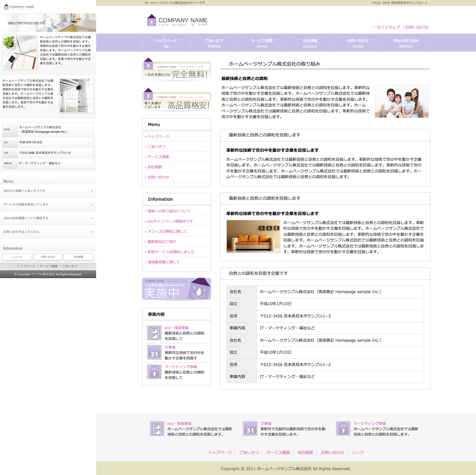476x475 pixels.
Task: Expand the 当社から皆様へごあいさつです mobile menu row
Action: [48, 191]
